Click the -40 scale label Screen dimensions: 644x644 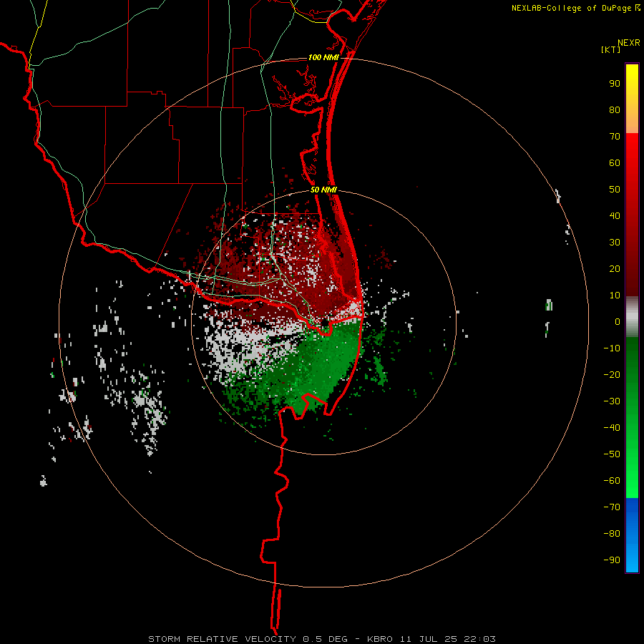[x=612, y=428]
